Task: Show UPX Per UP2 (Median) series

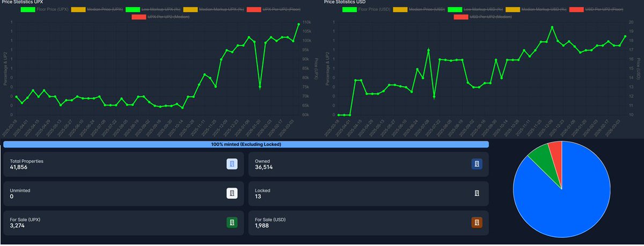Action: pos(160,17)
